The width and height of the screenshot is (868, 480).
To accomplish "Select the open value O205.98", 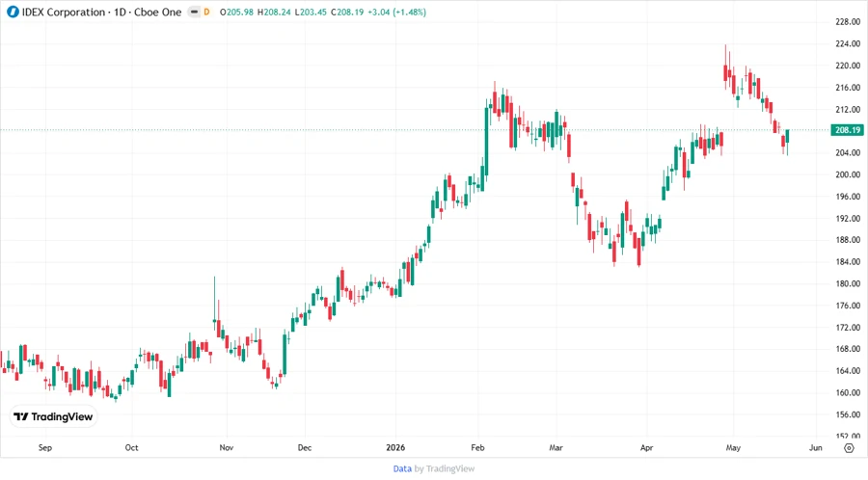I will coord(236,13).
